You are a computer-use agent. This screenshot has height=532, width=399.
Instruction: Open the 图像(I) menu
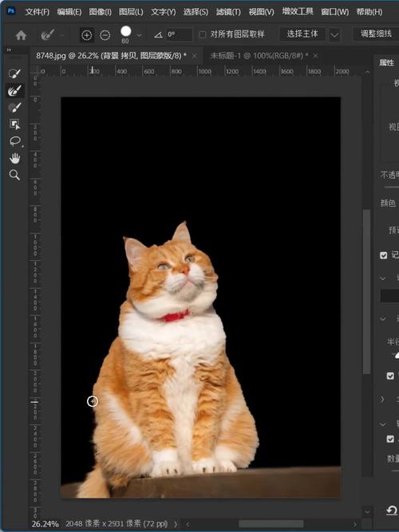(x=101, y=12)
